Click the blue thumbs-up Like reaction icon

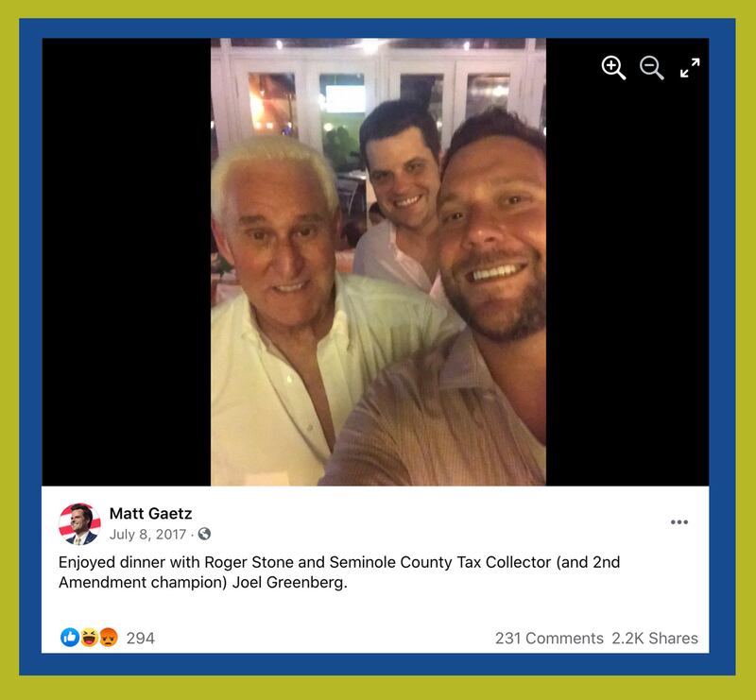click(x=70, y=638)
